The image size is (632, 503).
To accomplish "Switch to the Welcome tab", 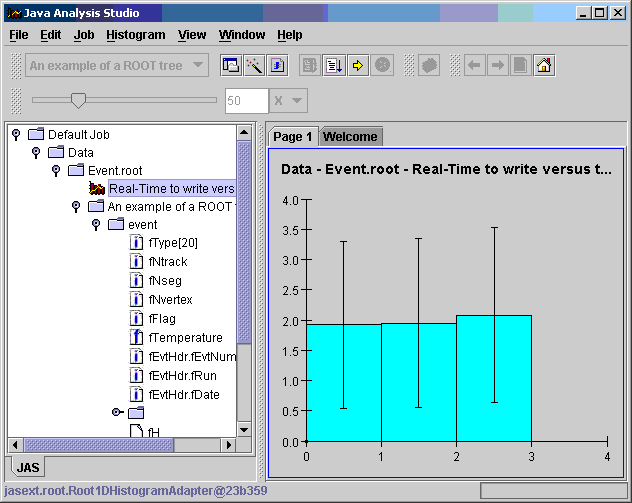I will coord(350,137).
